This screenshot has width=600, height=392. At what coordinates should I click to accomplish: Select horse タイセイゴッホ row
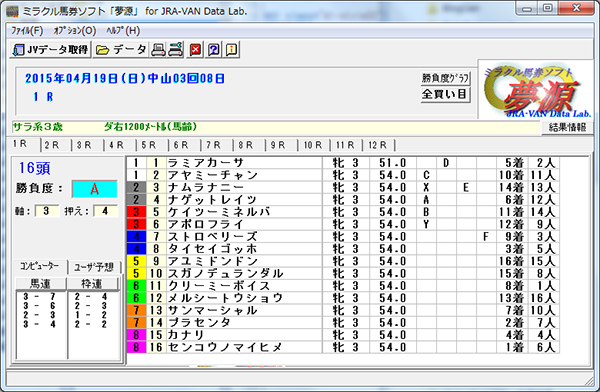342,249
